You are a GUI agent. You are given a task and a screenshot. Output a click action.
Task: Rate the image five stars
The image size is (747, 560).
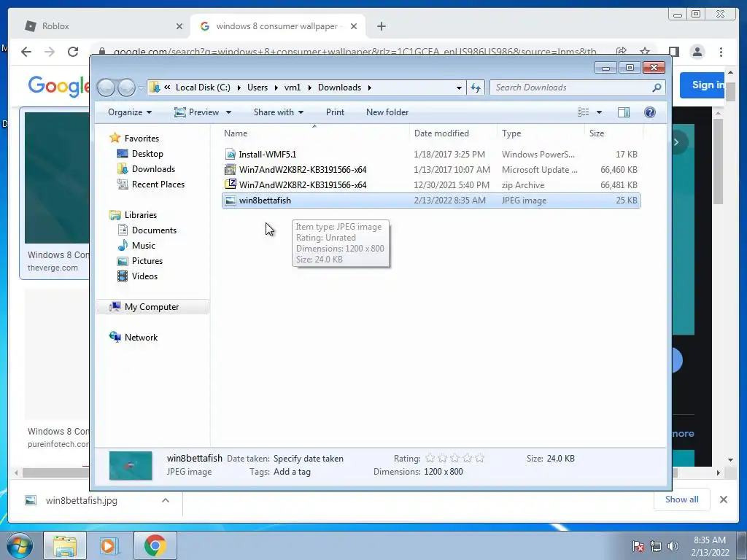(x=480, y=458)
